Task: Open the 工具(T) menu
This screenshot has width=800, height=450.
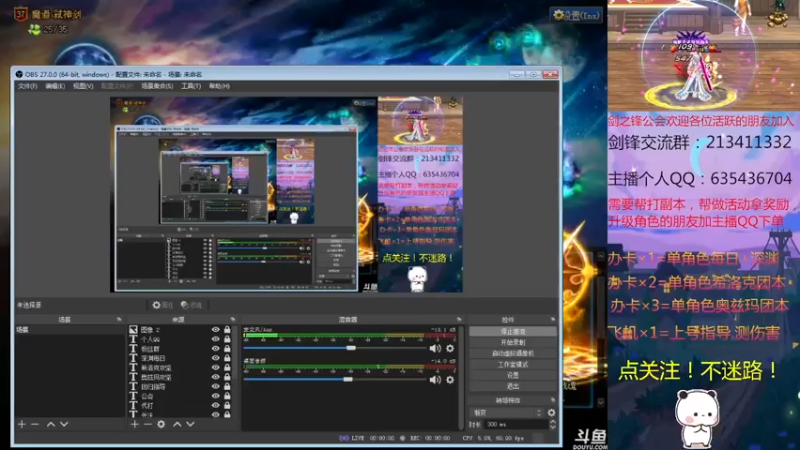Action: (x=191, y=86)
